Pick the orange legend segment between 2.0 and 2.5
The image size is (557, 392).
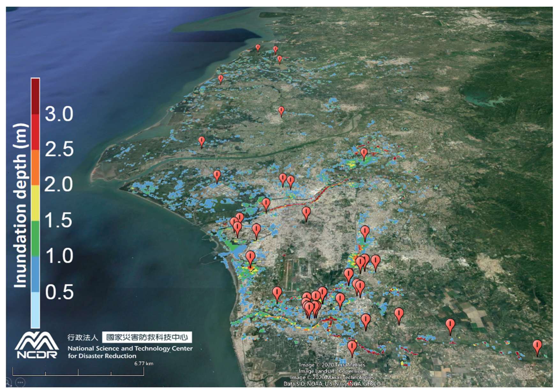tap(35, 168)
